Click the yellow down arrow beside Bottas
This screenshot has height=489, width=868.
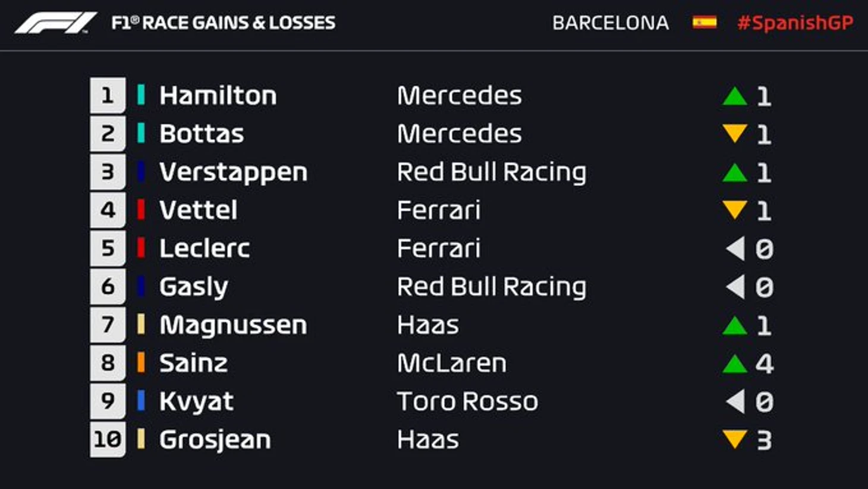point(735,133)
